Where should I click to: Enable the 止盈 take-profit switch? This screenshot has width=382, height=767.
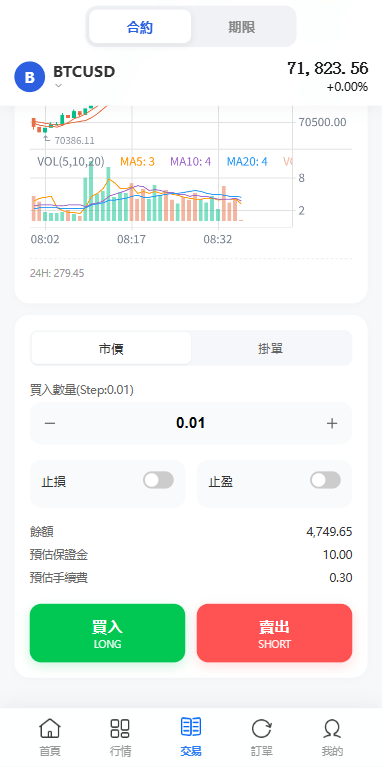[325, 480]
